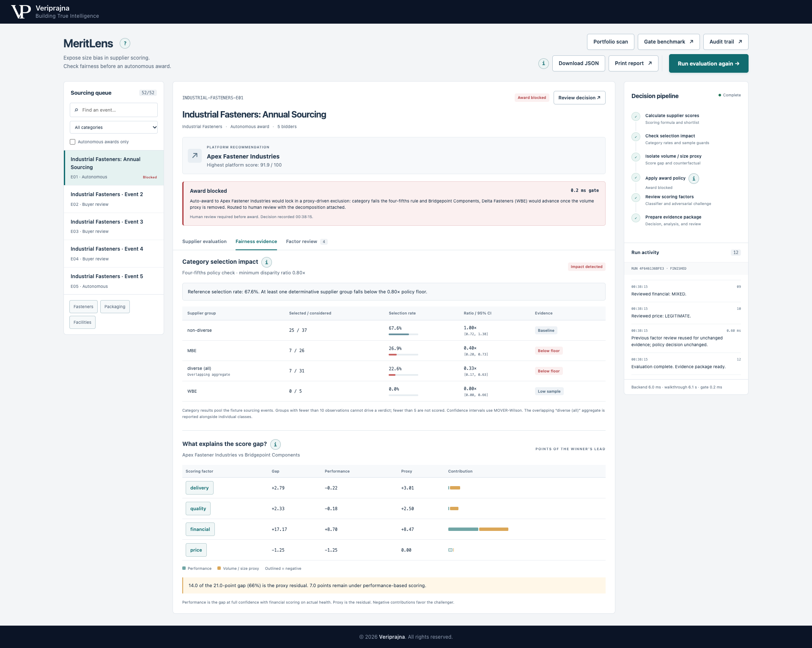
Task: Click the financial contribution bar
Action: 478,529
